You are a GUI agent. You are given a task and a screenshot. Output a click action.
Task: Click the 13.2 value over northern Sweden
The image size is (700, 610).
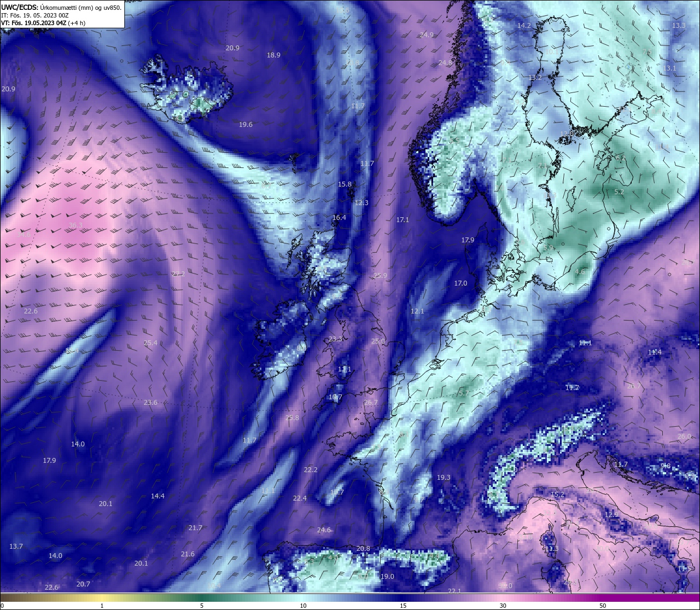pyautogui.click(x=535, y=78)
